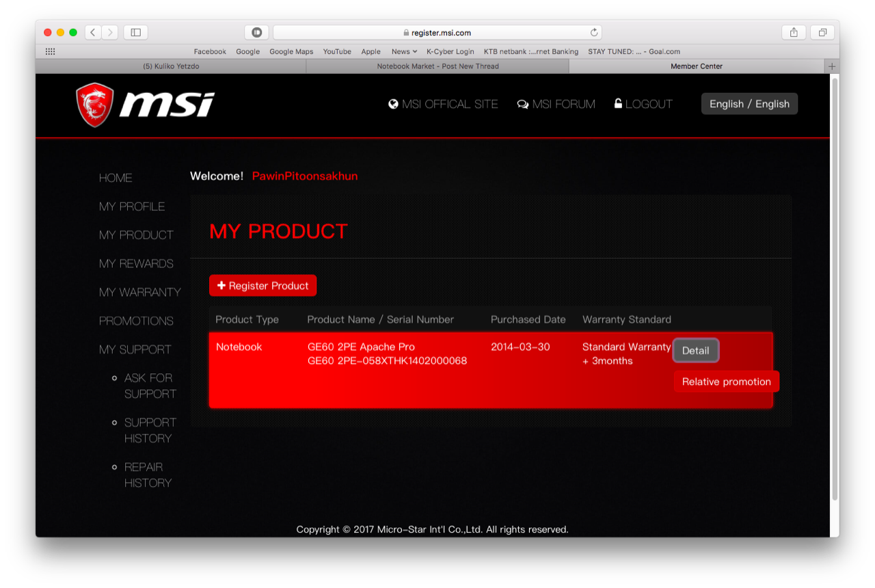The height and width of the screenshot is (588, 875).
Task: Open MY WARRANTY in the sidebar
Action: pos(140,293)
